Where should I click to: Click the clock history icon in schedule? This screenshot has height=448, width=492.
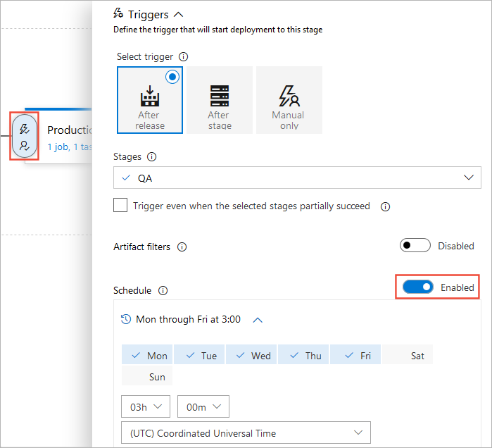pos(126,319)
